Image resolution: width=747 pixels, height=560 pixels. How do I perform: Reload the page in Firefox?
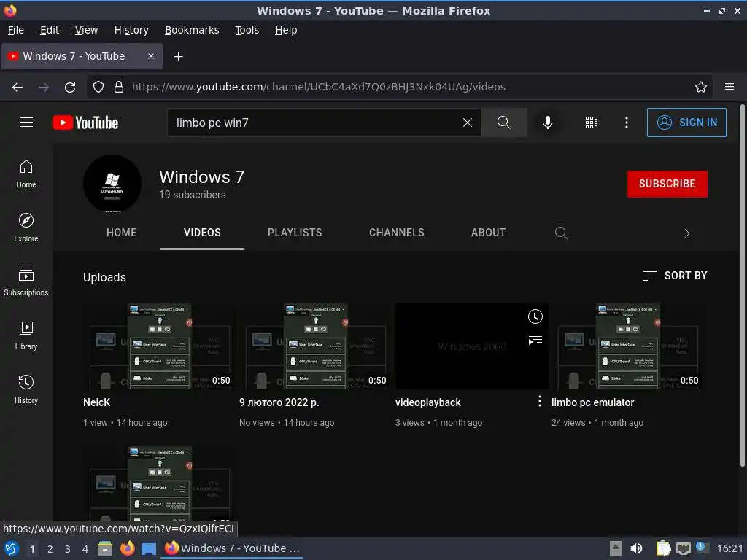point(70,87)
